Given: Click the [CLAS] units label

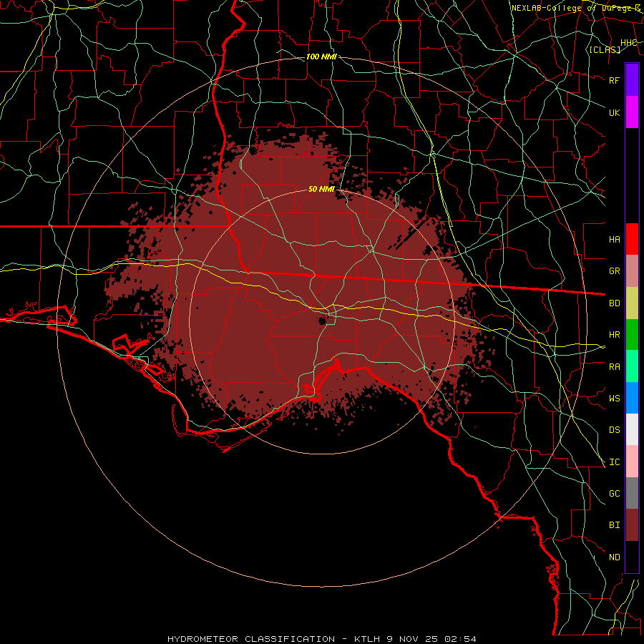Looking at the screenshot, I should 605,49.
